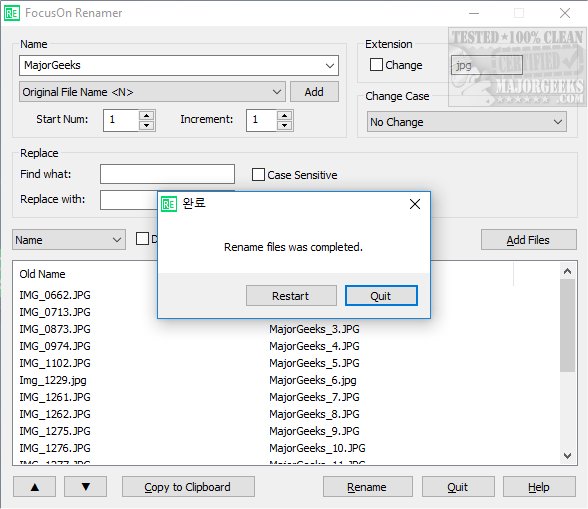The width and height of the screenshot is (588, 509).
Task: Click the Start Num value field
Action: [x=122, y=120]
